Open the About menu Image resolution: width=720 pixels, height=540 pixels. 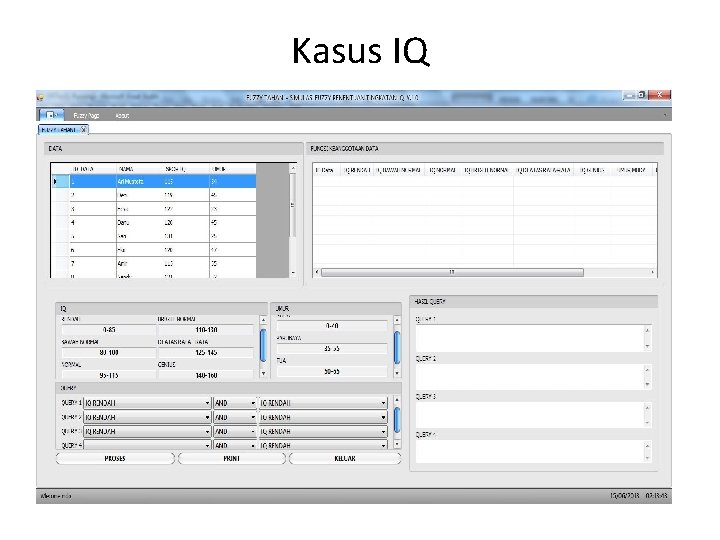point(122,115)
